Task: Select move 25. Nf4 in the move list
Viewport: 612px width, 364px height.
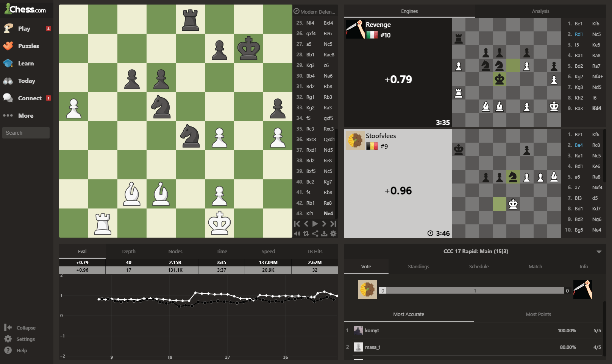Action: (x=310, y=23)
